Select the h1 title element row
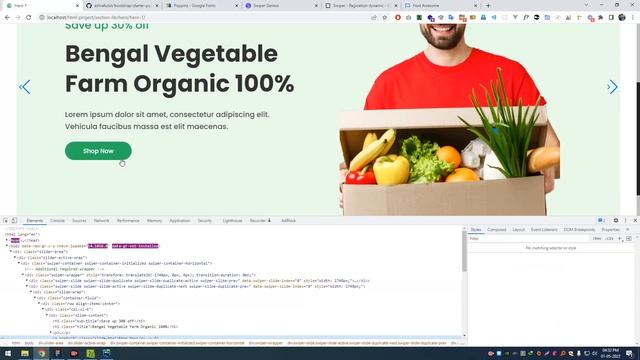The width and height of the screenshot is (640, 360). (116, 327)
